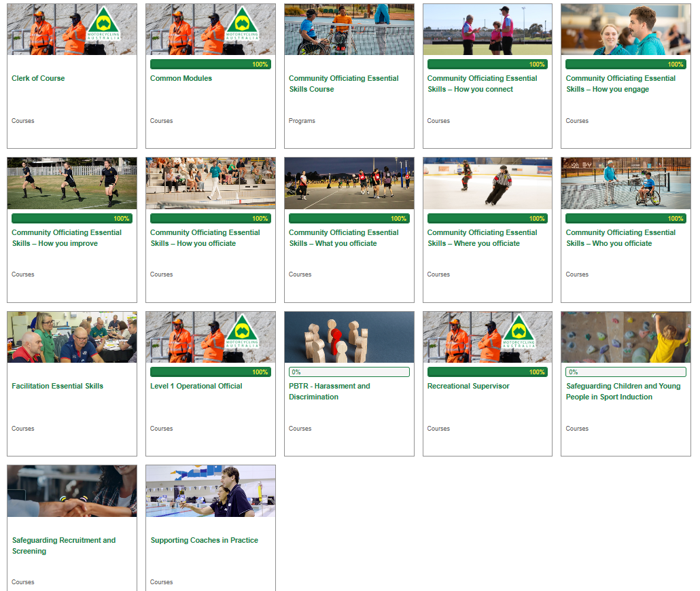700x591 pixels.
Task: Click the How you improve progress bar
Action: pos(72,218)
